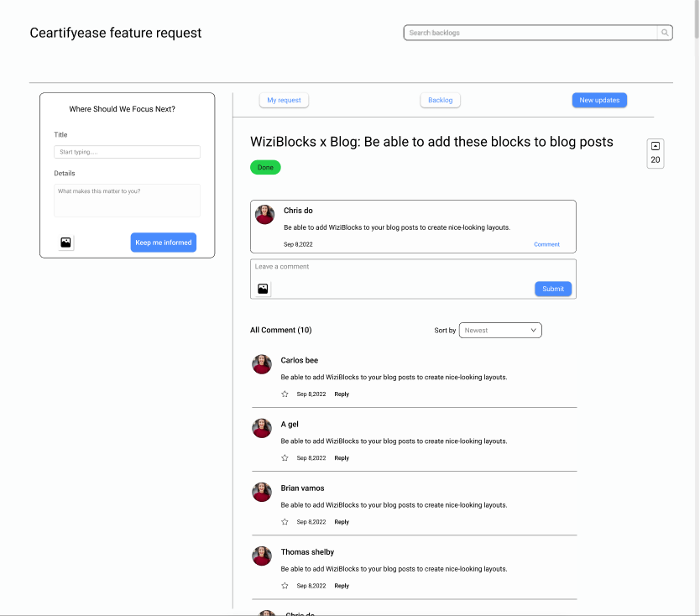Star Brian vamos's comment
Viewport: 700px width, 616px height.
285,522
